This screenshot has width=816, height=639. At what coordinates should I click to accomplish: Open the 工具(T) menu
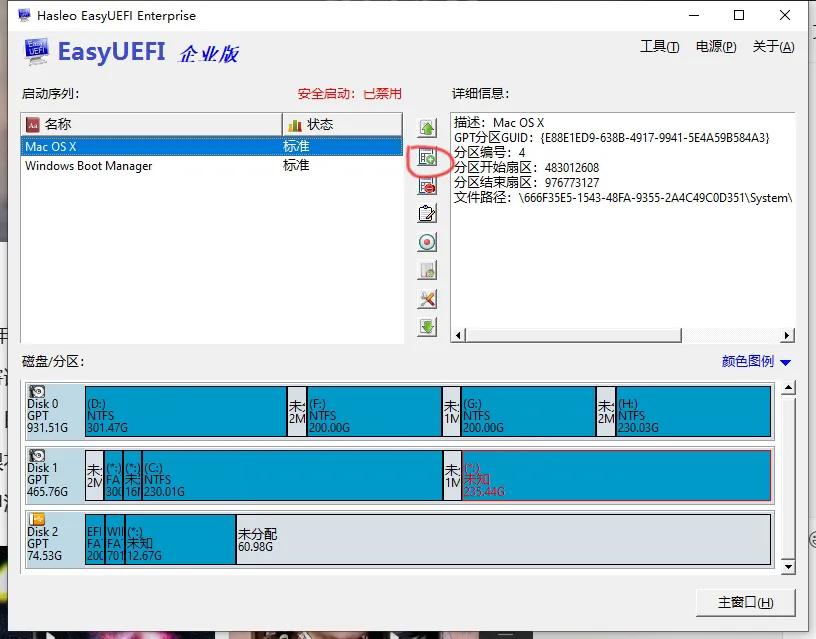pos(659,45)
